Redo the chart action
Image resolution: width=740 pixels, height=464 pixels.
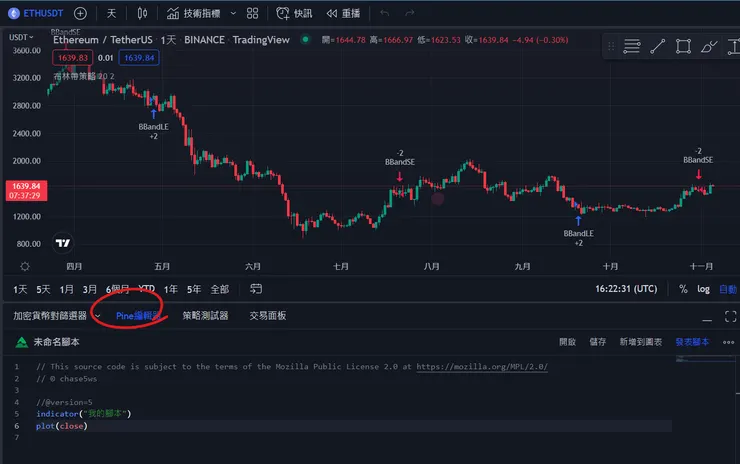410,13
